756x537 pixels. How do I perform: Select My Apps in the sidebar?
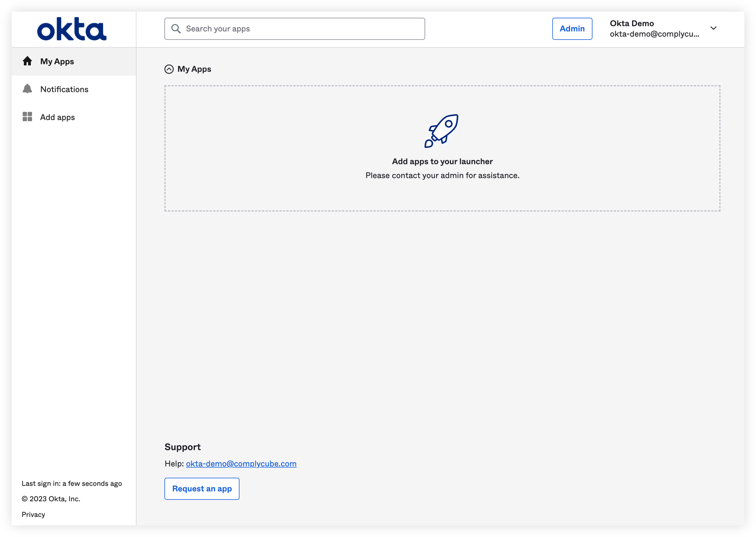tap(57, 62)
